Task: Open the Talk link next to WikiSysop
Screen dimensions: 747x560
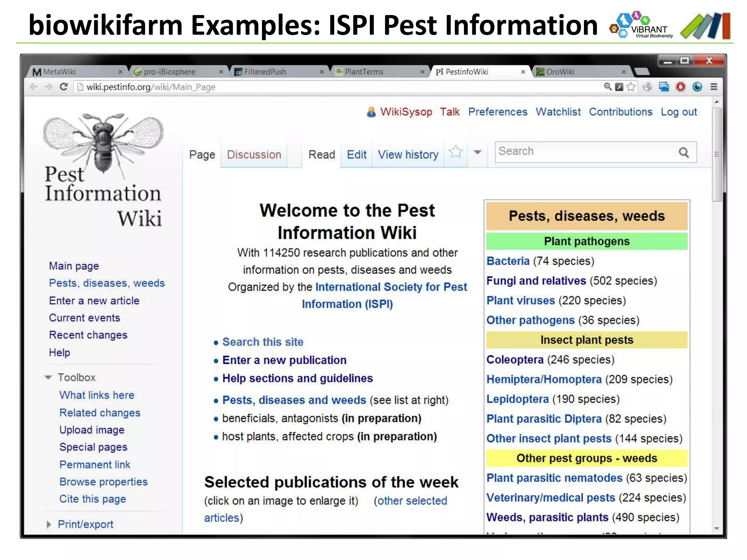Action: [449, 112]
